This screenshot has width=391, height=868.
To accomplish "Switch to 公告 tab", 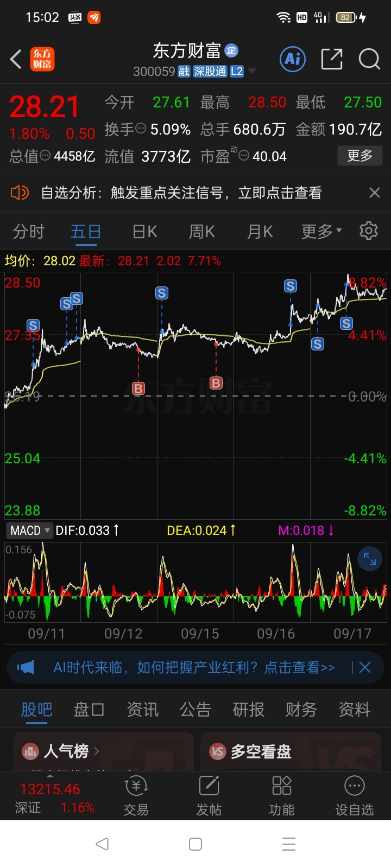I will [195, 709].
